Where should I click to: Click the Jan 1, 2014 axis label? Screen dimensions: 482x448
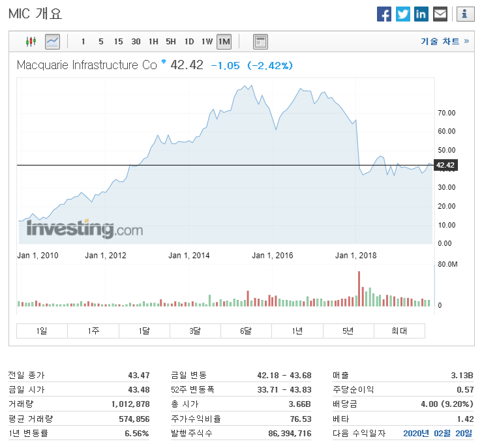pos(188,256)
